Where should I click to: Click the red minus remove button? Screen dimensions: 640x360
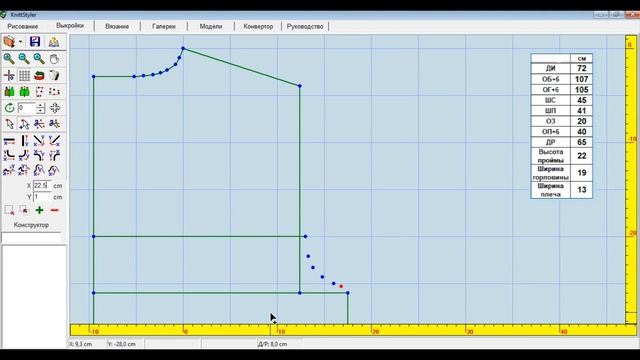(x=55, y=210)
